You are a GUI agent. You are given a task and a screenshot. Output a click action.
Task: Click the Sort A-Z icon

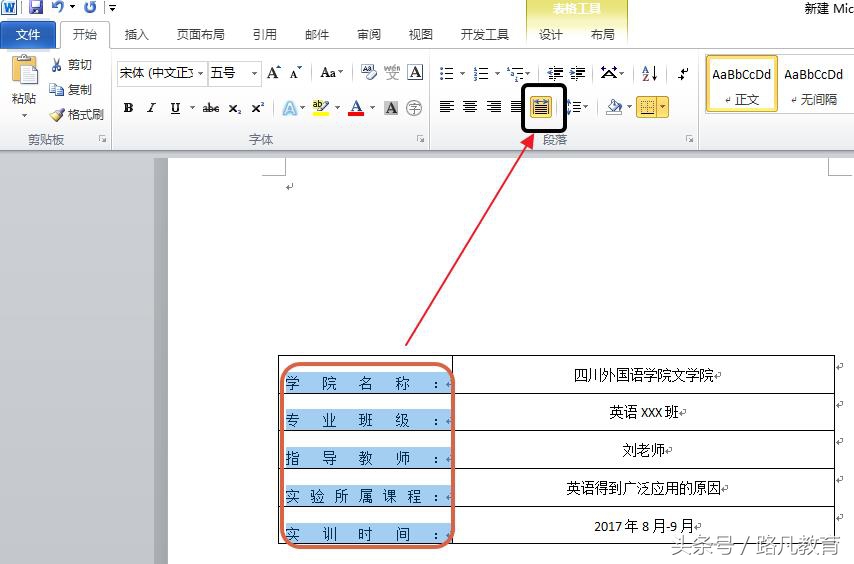(x=649, y=72)
